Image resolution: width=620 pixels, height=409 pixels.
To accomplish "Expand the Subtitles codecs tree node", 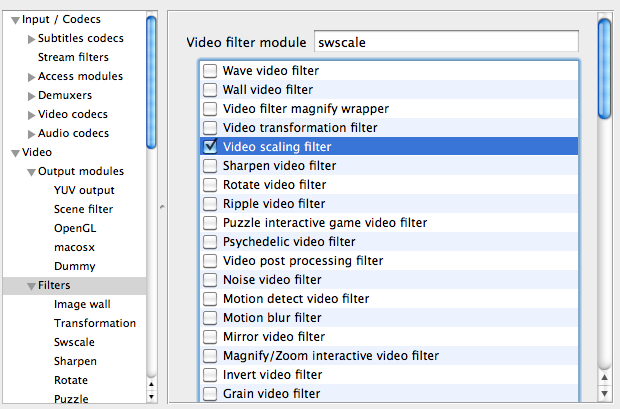I will 32,39.
